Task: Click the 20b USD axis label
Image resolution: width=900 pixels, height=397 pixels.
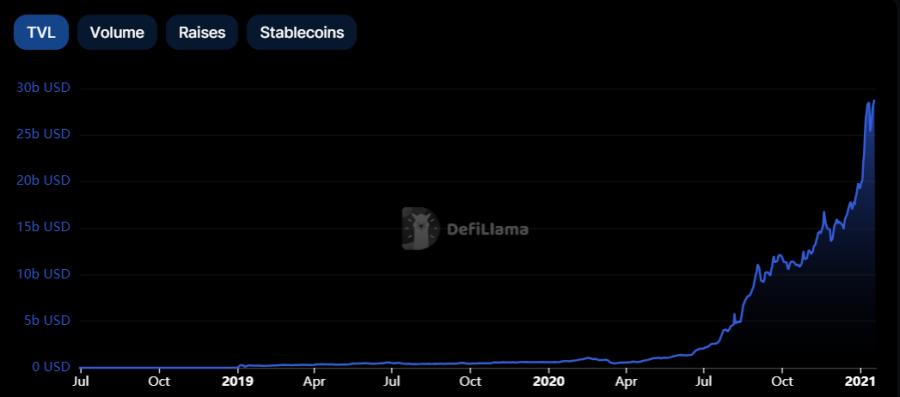Action: point(44,181)
